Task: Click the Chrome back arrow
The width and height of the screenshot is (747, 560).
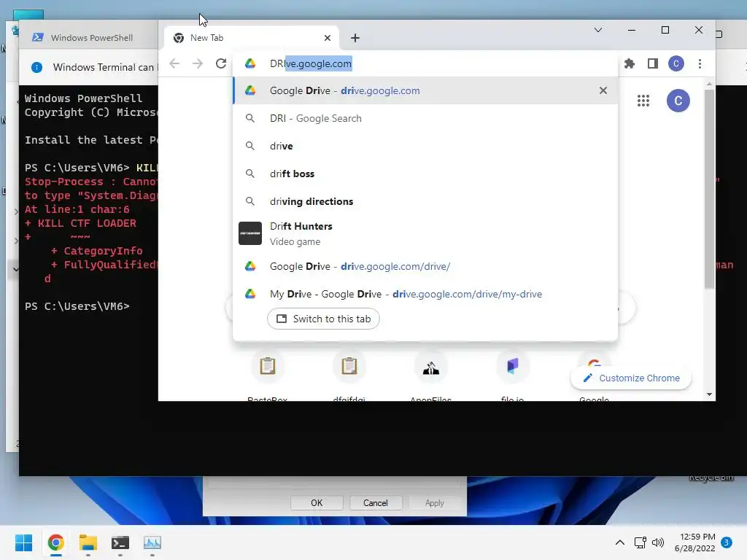Action: (174, 63)
